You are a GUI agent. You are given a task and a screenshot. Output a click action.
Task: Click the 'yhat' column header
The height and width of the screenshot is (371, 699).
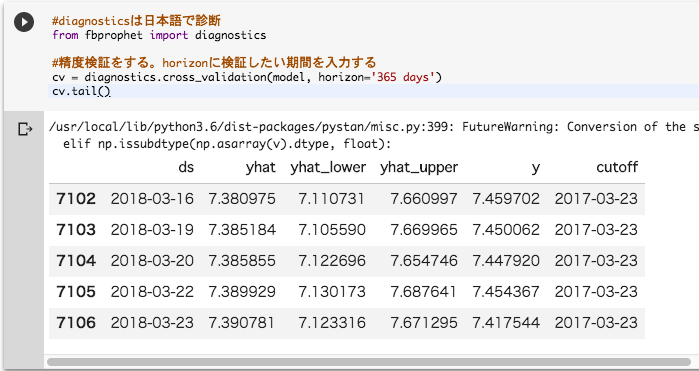coord(260,167)
